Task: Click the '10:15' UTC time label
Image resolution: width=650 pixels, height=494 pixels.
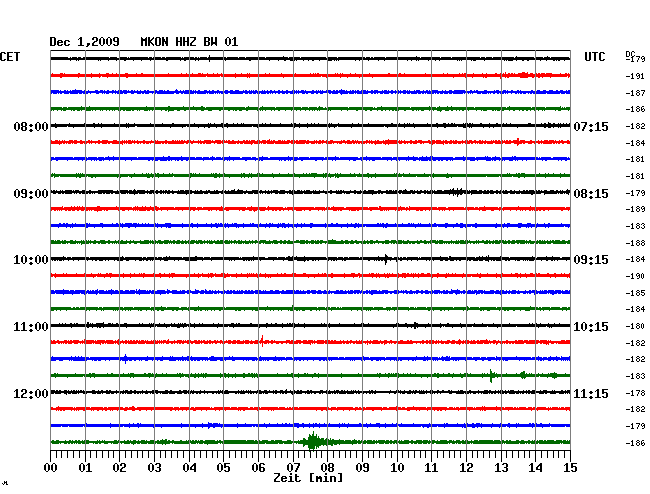Action: click(591, 327)
